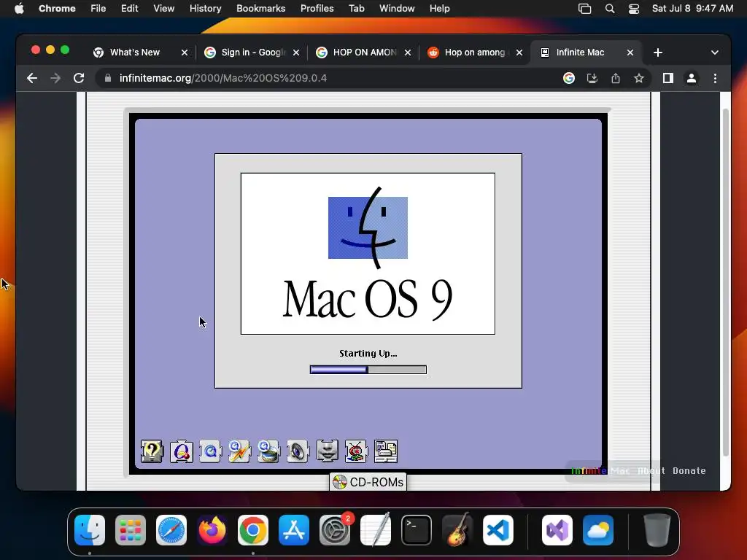Image resolution: width=747 pixels, height=560 pixels.
Task: Click the desktop printer extension icon
Action: [x=386, y=451]
